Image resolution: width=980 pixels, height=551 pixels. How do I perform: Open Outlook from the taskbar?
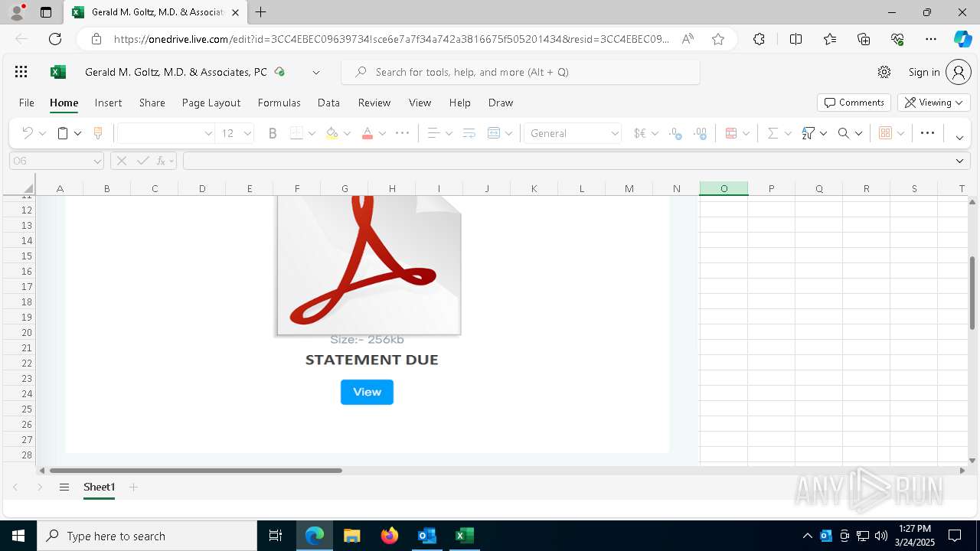pyautogui.click(x=426, y=536)
